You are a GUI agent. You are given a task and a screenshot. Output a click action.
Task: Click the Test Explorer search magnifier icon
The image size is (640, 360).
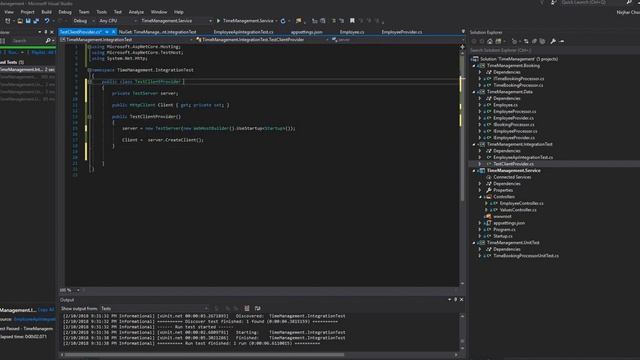(x=48, y=41)
